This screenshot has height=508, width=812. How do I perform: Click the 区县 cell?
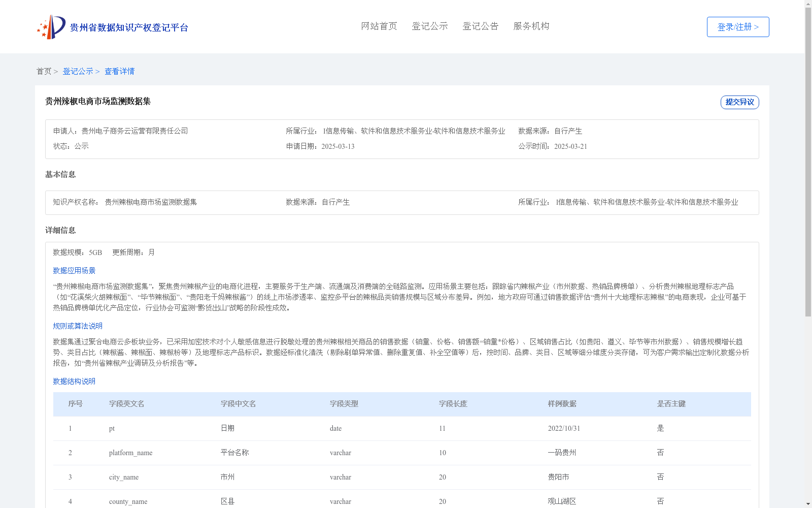(x=228, y=501)
